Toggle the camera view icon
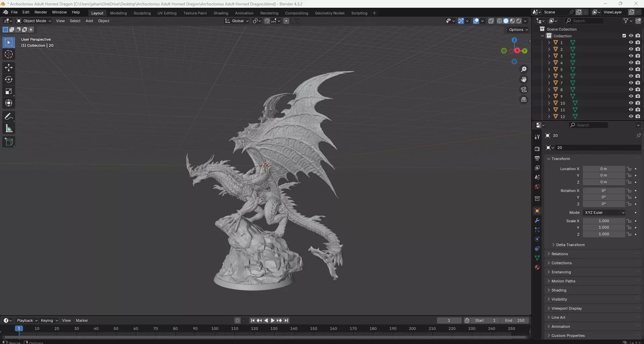The image size is (644, 344). click(524, 89)
